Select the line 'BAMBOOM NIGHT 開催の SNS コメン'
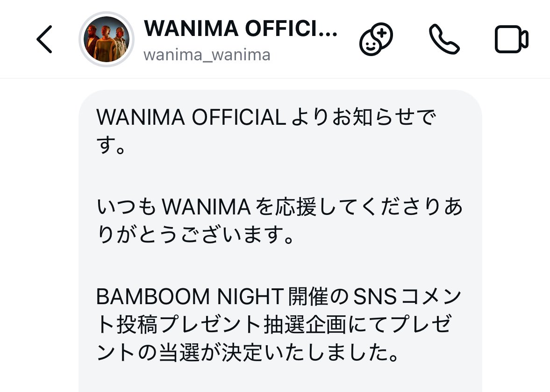The height and width of the screenshot is (392, 550). click(x=279, y=297)
